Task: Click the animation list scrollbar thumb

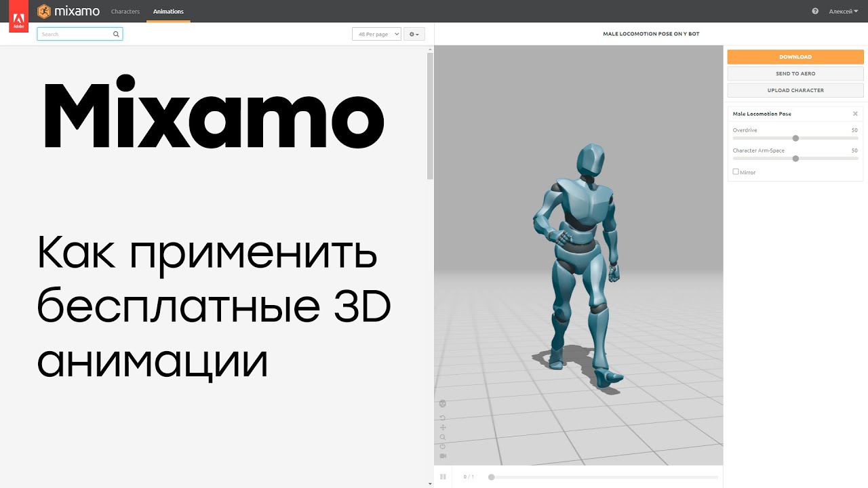Action: point(430,115)
